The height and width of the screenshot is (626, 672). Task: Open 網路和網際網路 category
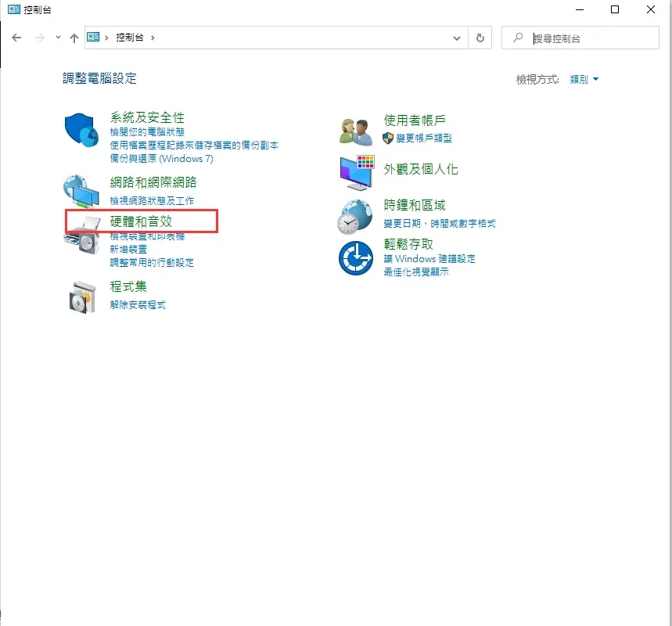click(153, 182)
